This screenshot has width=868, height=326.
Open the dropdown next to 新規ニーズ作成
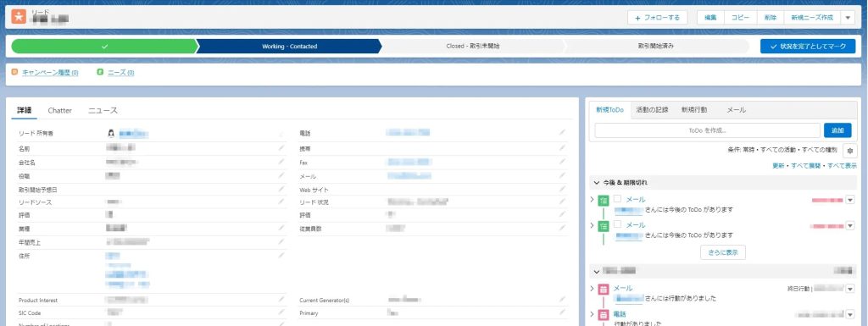click(x=848, y=18)
